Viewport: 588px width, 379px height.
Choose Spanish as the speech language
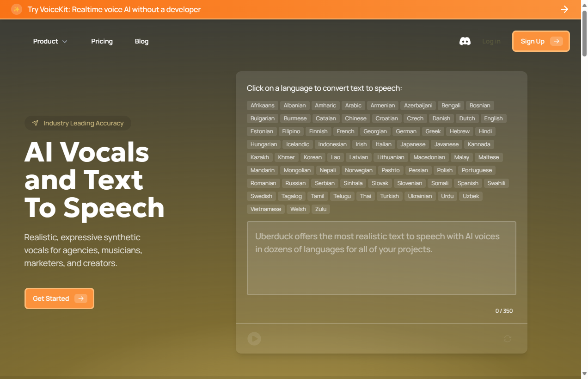[x=468, y=183]
